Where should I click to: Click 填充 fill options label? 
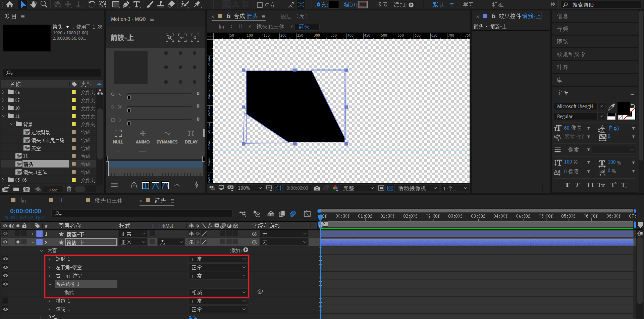point(321,5)
